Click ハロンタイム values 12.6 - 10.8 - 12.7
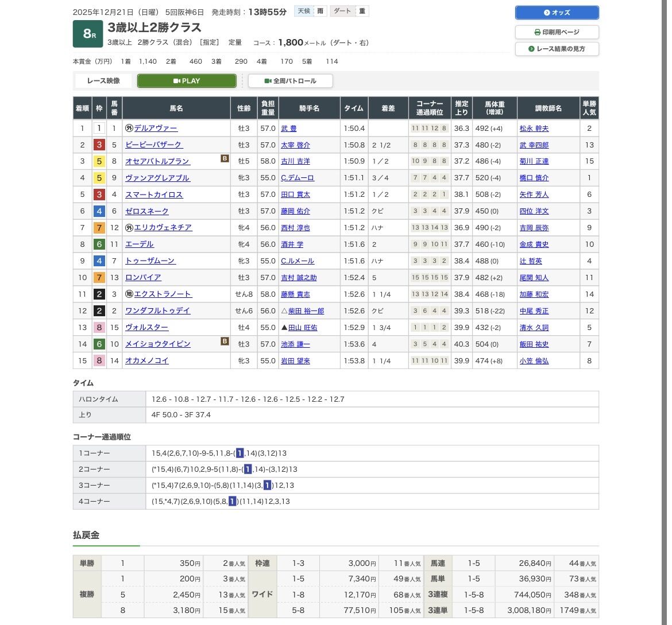This screenshot has width=672, height=625. coord(248,399)
